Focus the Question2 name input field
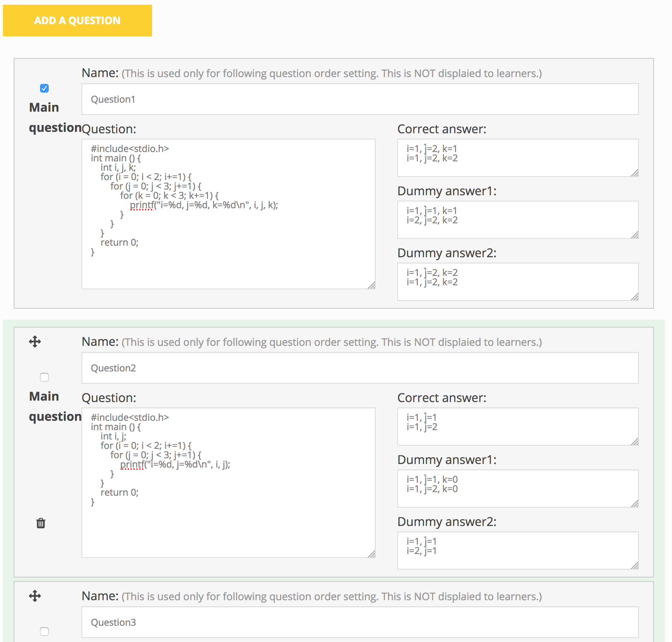 click(360, 368)
